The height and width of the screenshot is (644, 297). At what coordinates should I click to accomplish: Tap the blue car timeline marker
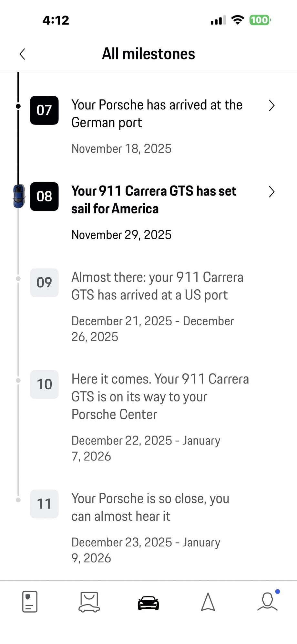[x=19, y=196]
